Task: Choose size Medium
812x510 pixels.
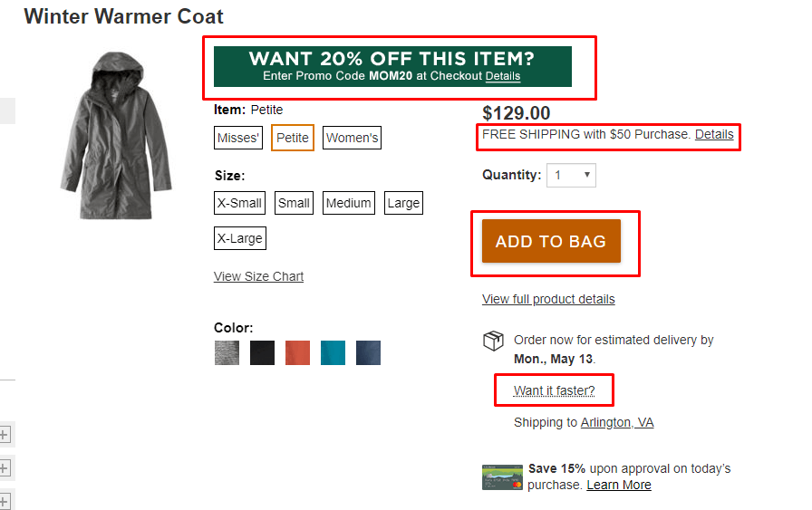Action: tap(348, 203)
